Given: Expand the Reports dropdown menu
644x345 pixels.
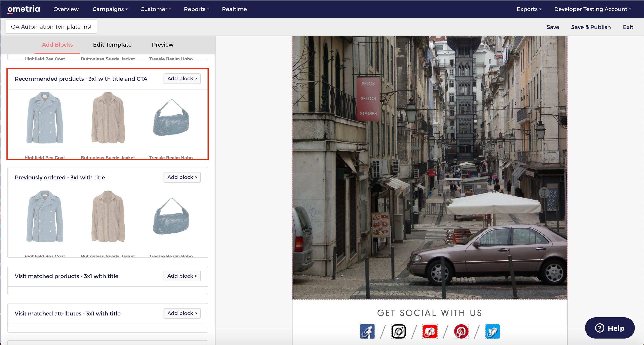Looking at the screenshot, I should click(196, 9).
